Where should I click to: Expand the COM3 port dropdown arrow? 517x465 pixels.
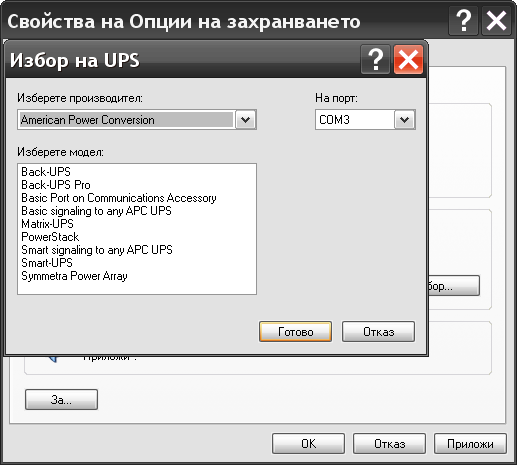[x=404, y=120]
